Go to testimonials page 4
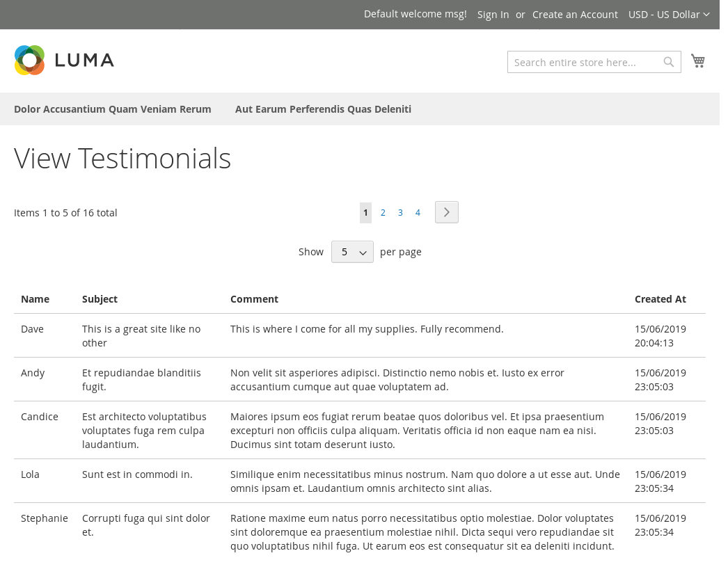Image resolution: width=728 pixels, height=567 pixels. (x=418, y=212)
